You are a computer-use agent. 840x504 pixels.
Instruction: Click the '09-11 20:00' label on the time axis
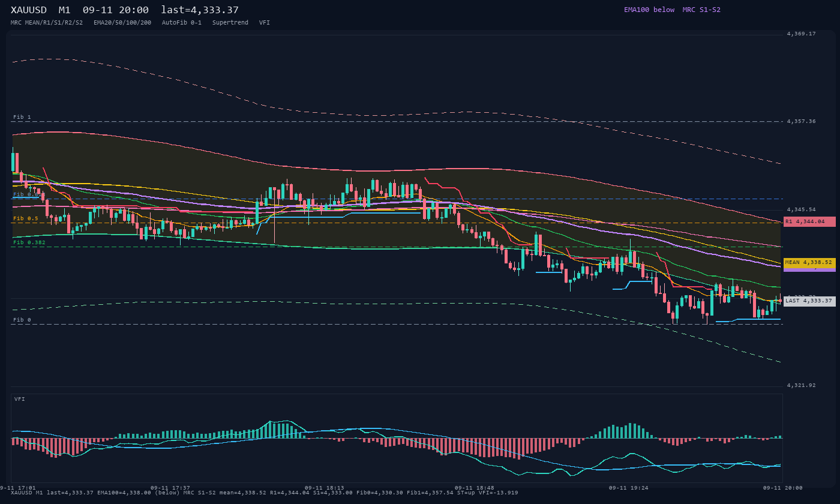[x=783, y=488]
